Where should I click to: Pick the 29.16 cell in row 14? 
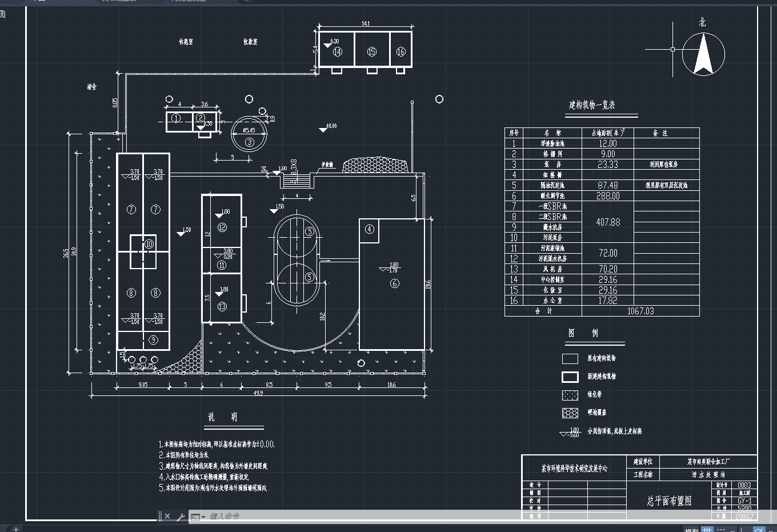608,279
